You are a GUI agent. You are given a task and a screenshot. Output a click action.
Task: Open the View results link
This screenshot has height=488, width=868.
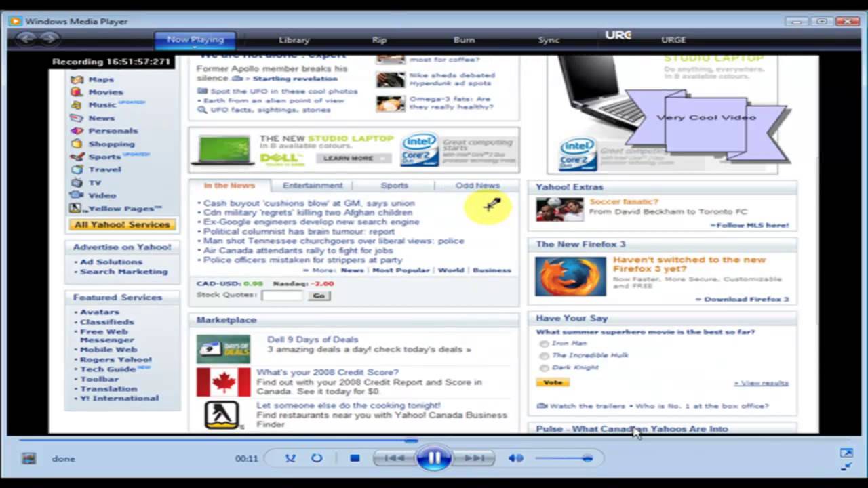coord(761,383)
